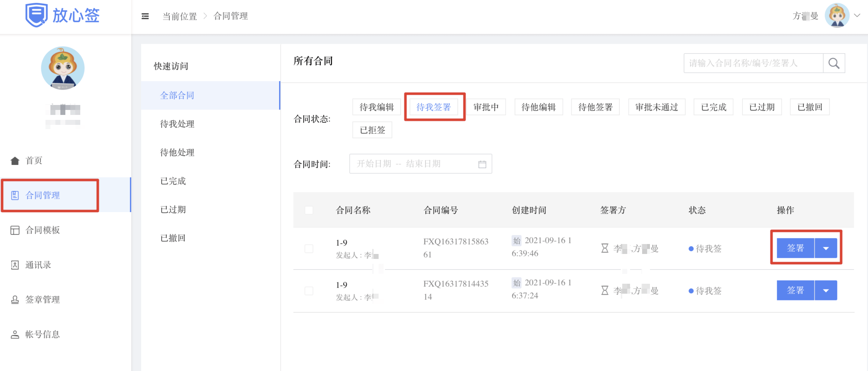868x371 pixels.
Task: Filter by 已过期 status tag
Action: [x=762, y=107]
